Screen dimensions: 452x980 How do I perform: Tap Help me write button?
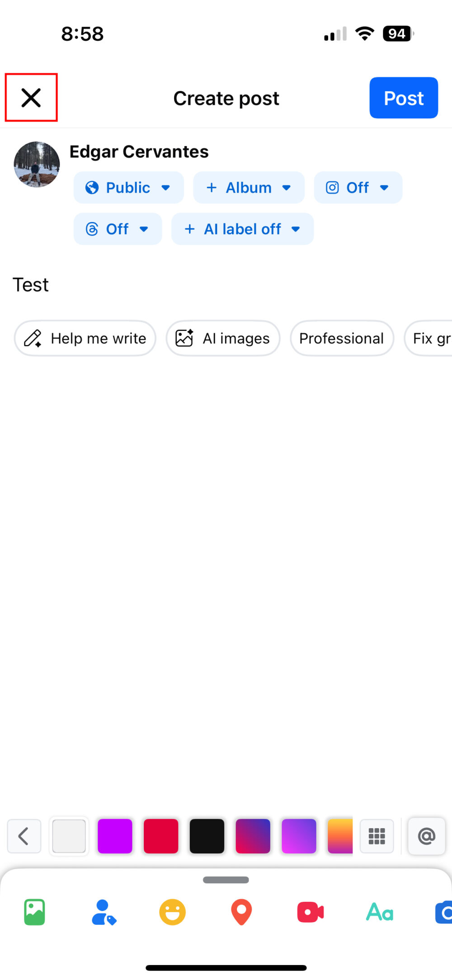[x=85, y=338]
